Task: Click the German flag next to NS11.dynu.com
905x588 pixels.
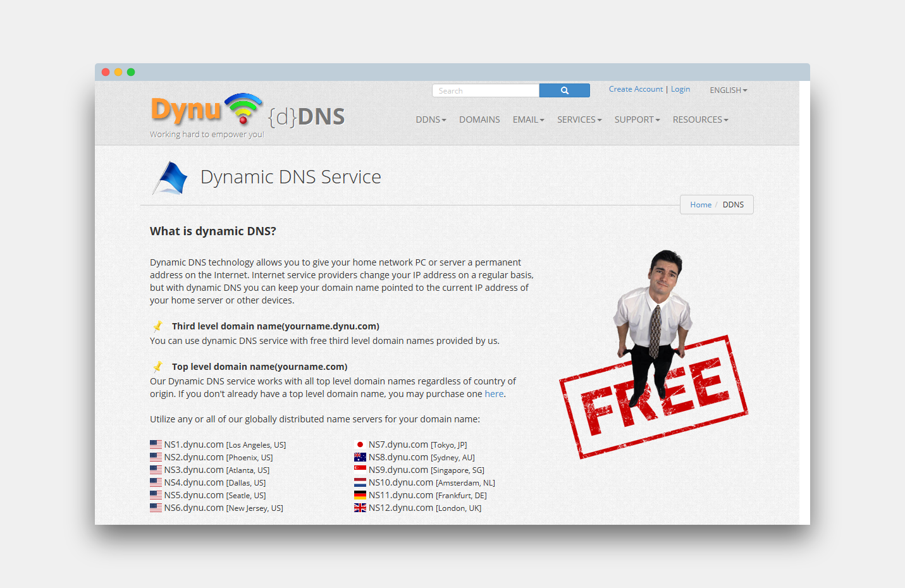Action: [x=360, y=495]
